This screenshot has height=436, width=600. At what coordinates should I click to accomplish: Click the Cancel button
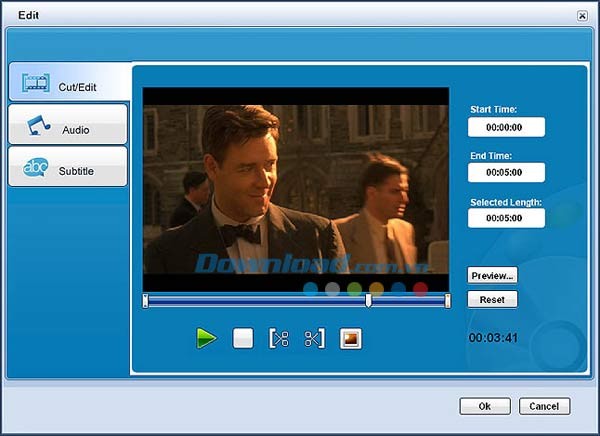click(x=544, y=406)
